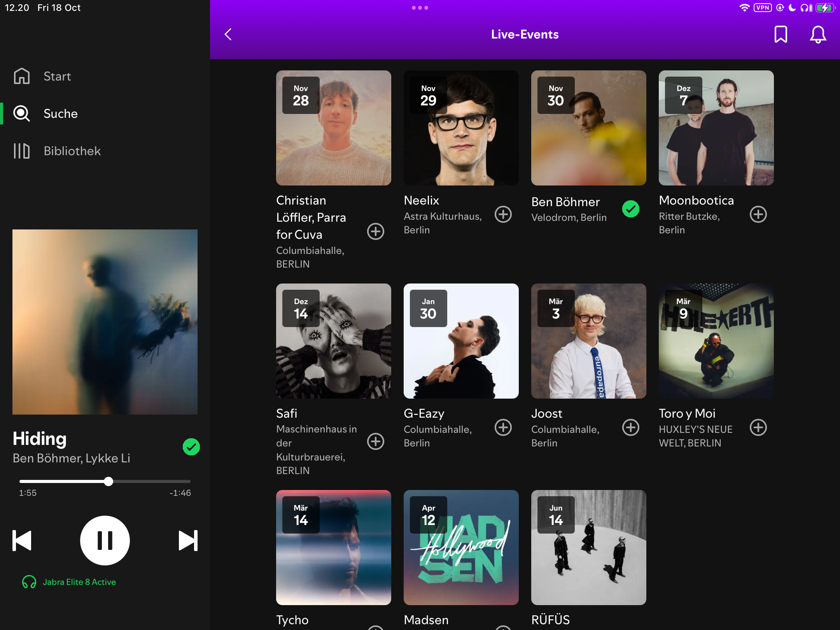Go back using the chevron arrow
840x630 pixels.
(x=228, y=34)
